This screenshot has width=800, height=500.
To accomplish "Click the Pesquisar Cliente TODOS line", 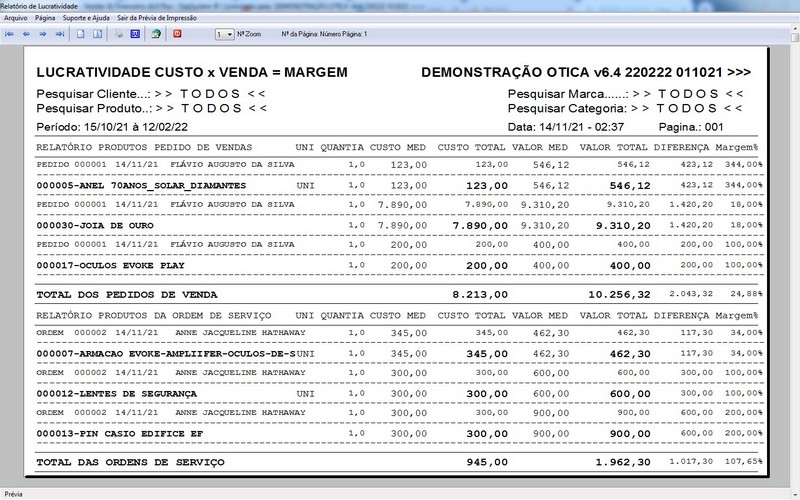I will 151,94.
